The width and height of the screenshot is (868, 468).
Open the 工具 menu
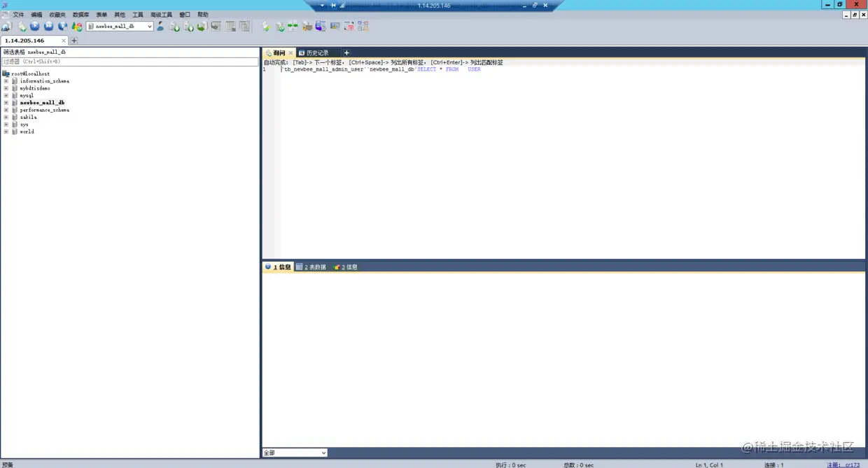(x=138, y=14)
